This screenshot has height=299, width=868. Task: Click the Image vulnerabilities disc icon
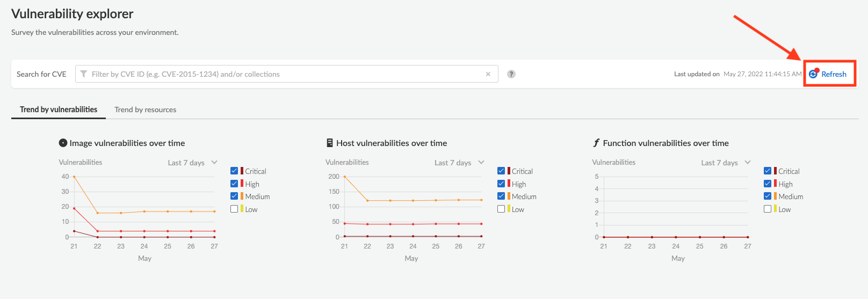(63, 143)
